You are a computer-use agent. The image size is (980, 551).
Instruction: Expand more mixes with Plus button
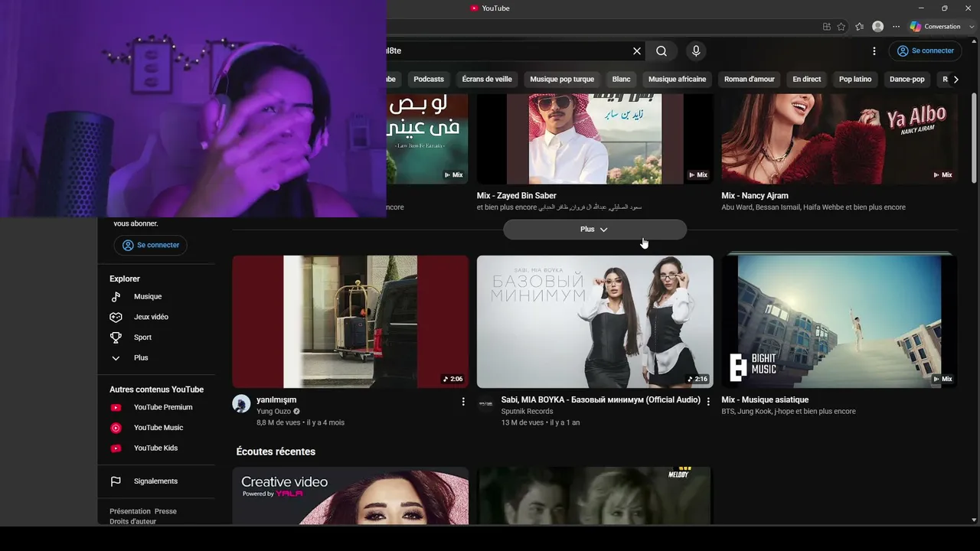coord(595,230)
